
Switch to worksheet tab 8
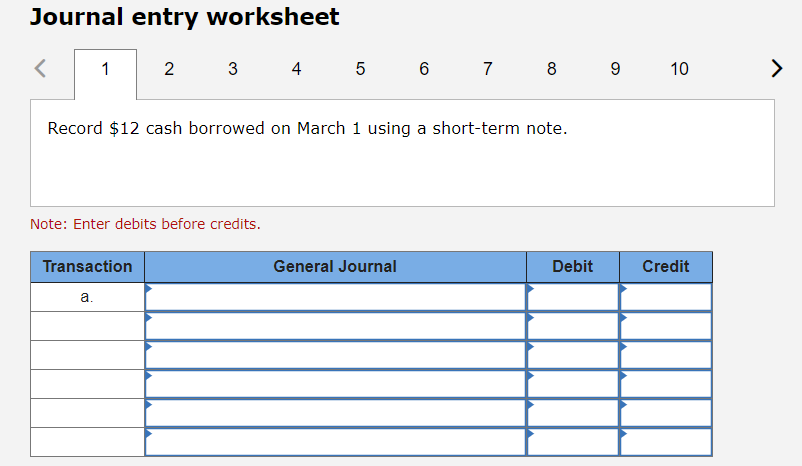tap(551, 69)
